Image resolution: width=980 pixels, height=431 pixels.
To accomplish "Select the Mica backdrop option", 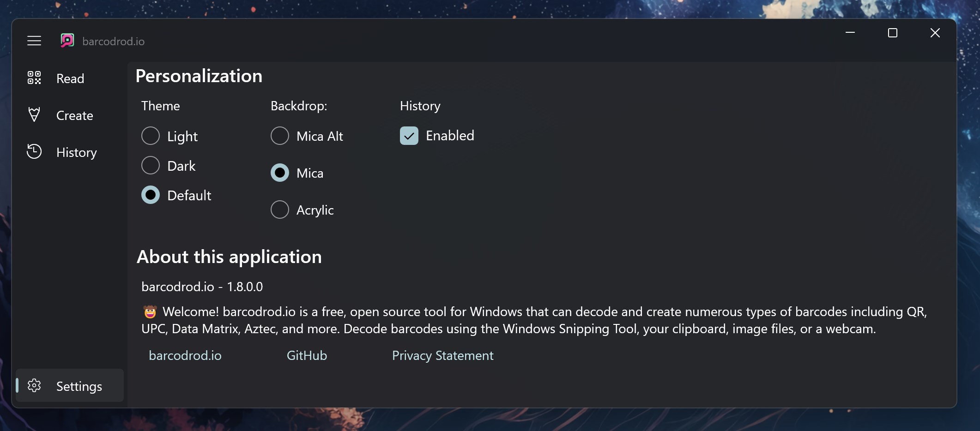I will click(x=280, y=173).
